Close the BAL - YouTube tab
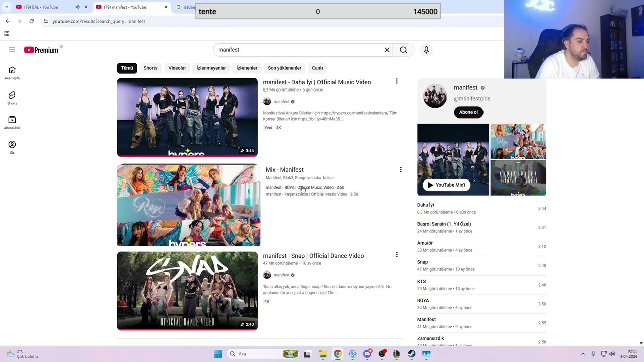The width and height of the screenshot is (644, 362). [x=86, y=7]
